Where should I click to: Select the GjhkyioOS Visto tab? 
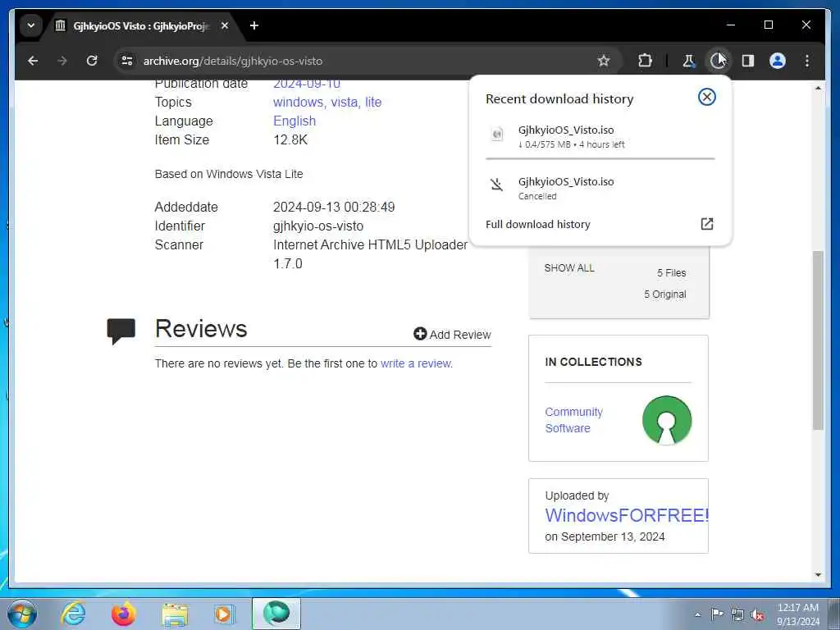(140, 25)
